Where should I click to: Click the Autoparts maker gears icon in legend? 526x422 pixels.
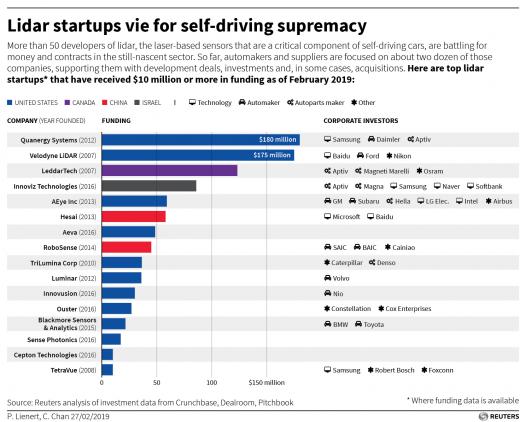click(291, 102)
